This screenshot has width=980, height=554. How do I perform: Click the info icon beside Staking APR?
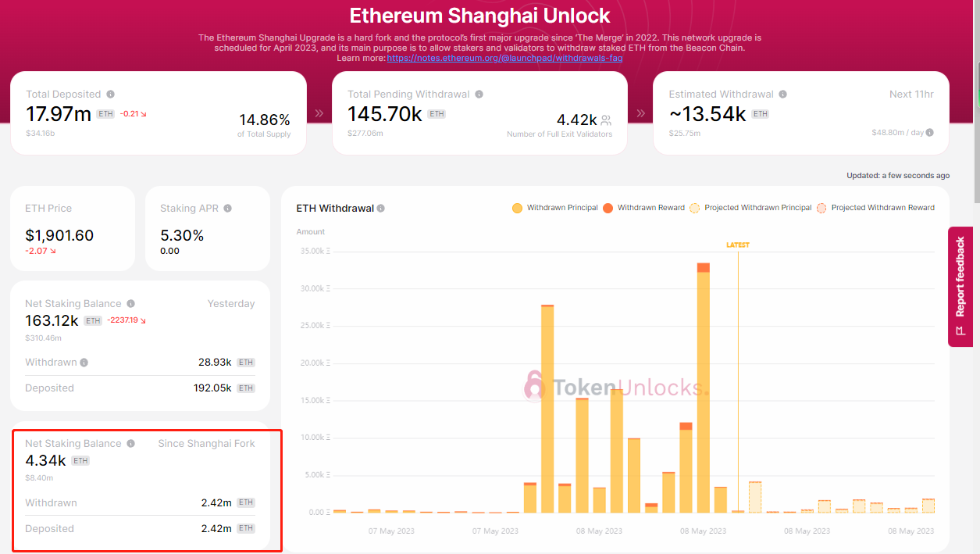pyautogui.click(x=227, y=207)
